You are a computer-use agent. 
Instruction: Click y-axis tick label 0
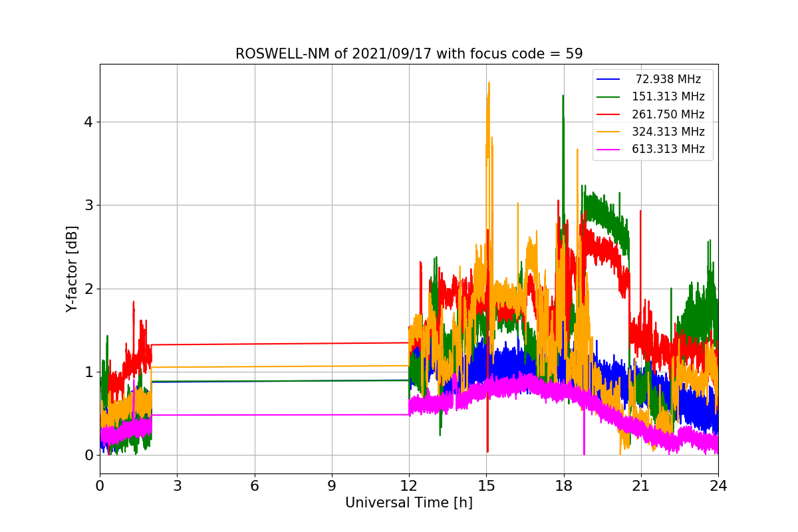[88, 456]
